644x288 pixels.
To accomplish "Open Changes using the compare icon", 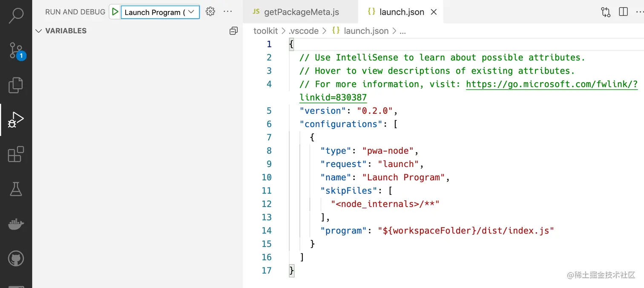I will [605, 12].
